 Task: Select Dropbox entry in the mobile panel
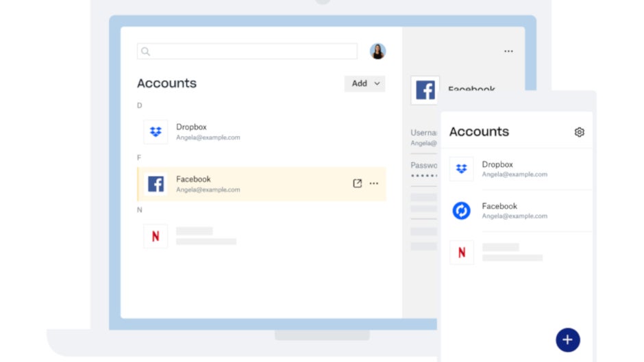[x=517, y=169]
